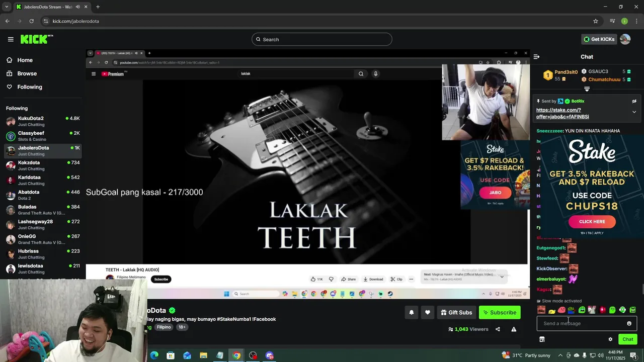The height and width of the screenshot is (362, 644).
Task: Click the Filipino tag
Action: pyautogui.click(x=164, y=327)
